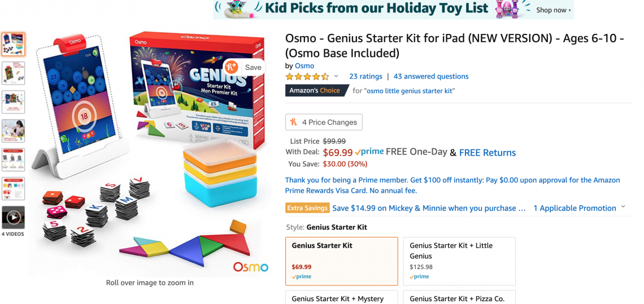Open the Honey 4 Price Changes icon

pyautogui.click(x=294, y=122)
